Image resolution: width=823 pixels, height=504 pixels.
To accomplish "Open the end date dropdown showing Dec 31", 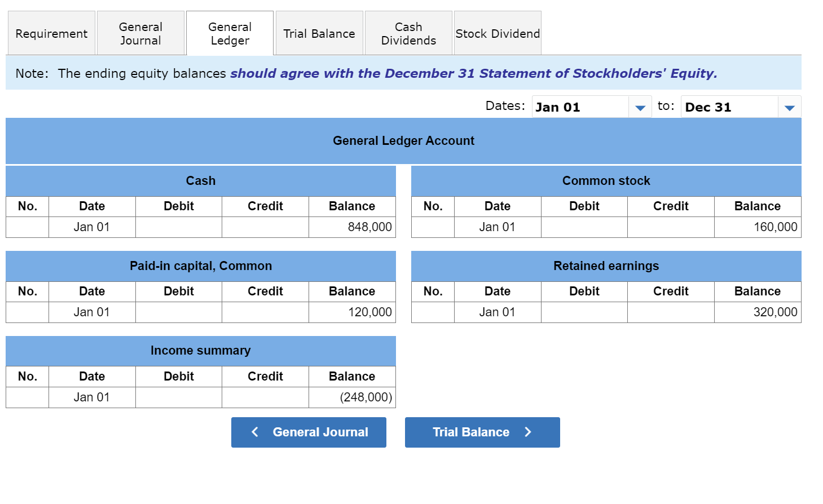I will coord(730,107).
